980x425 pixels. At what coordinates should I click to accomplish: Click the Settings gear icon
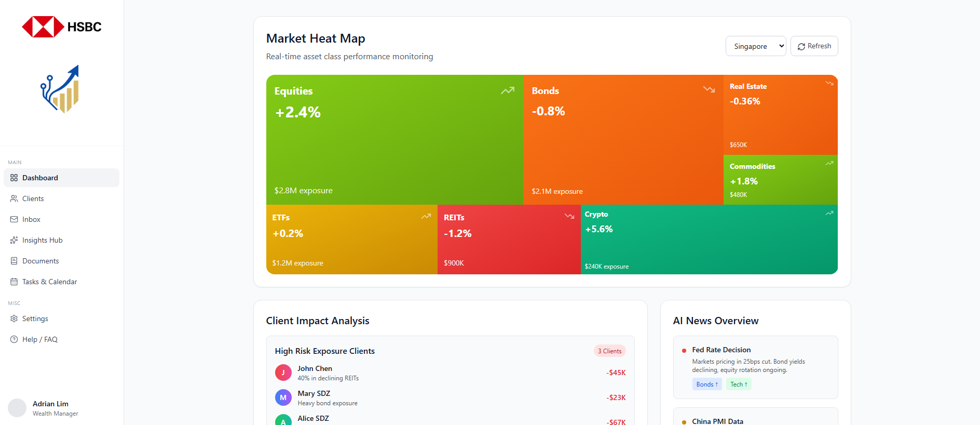(14, 318)
